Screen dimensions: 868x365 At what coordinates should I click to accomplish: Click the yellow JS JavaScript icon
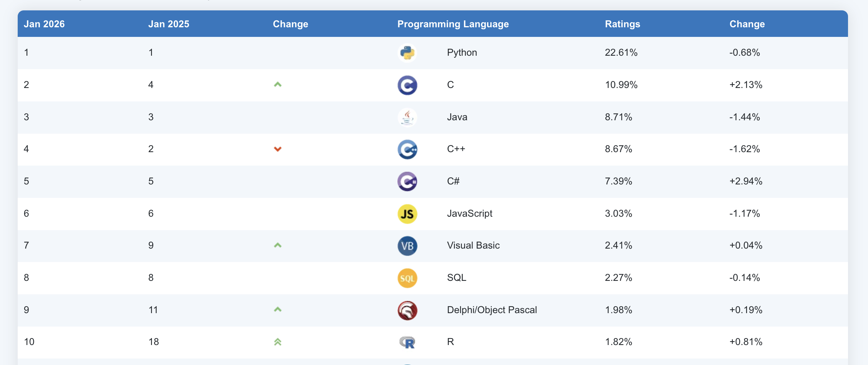[407, 214]
